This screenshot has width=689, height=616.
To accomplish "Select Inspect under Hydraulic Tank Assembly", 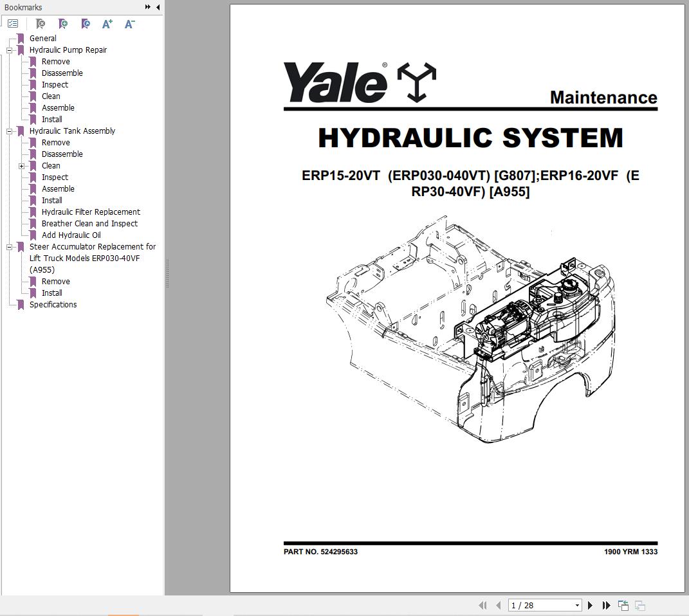I will [x=55, y=177].
